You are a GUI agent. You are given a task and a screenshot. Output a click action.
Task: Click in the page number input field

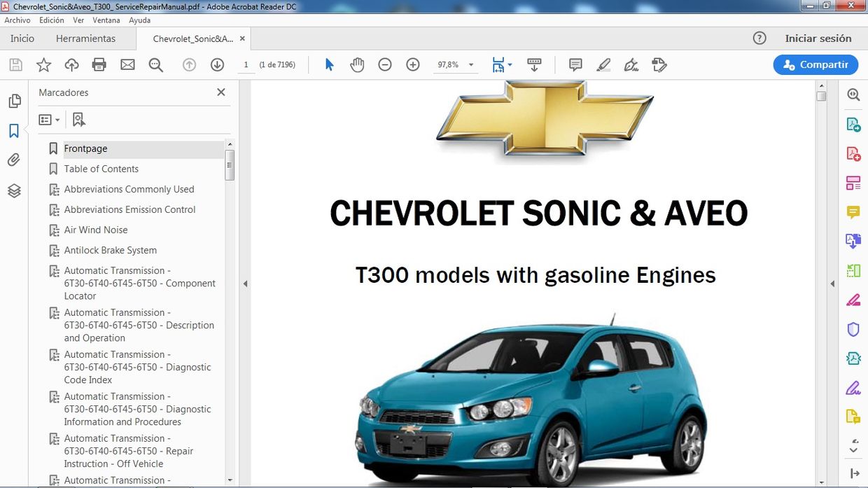click(246, 64)
